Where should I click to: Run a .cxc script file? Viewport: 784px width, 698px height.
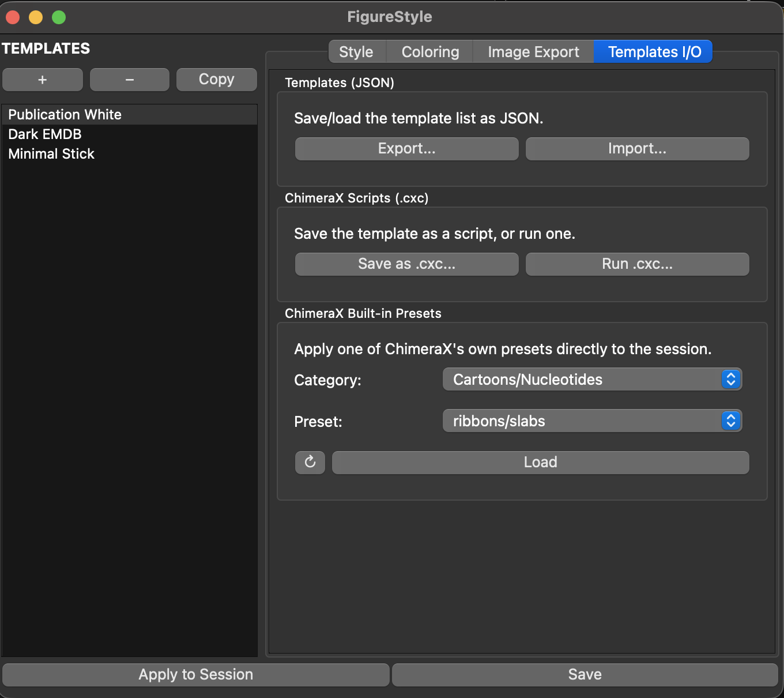(x=638, y=264)
